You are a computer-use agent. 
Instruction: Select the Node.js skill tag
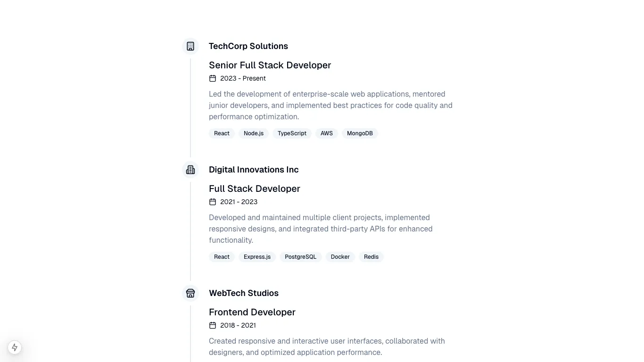pyautogui.click(x=254, y=133)
